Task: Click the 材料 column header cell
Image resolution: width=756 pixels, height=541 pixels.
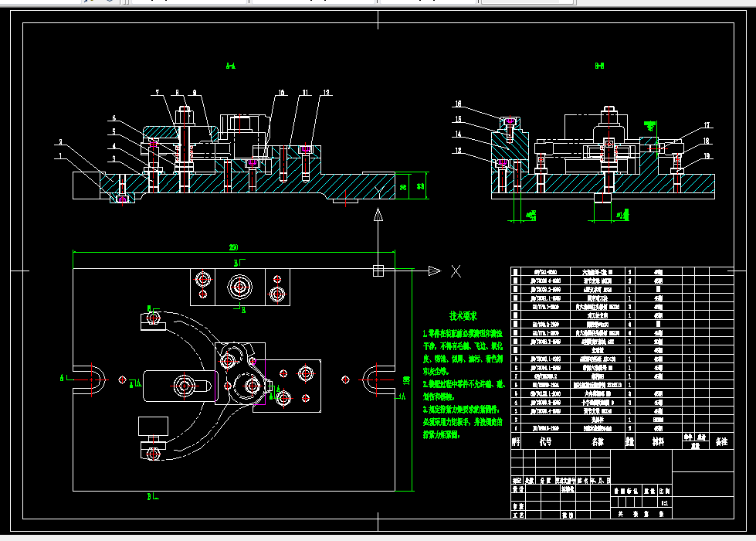Action: click(x=658, y=441)
